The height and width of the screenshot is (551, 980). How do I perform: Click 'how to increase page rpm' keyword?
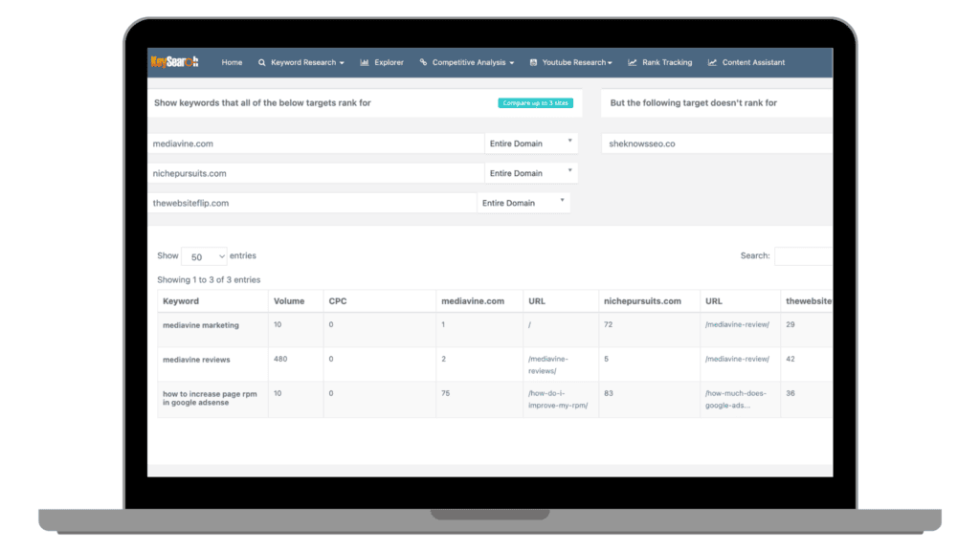coord(210,398)
